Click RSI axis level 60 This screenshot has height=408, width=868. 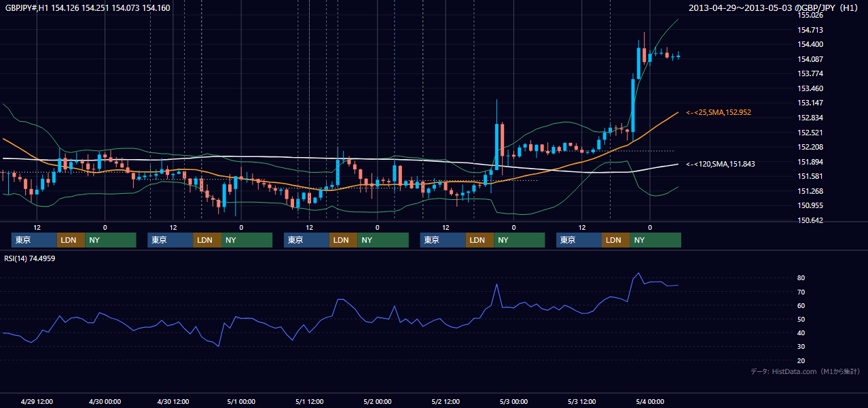point(801,305)
